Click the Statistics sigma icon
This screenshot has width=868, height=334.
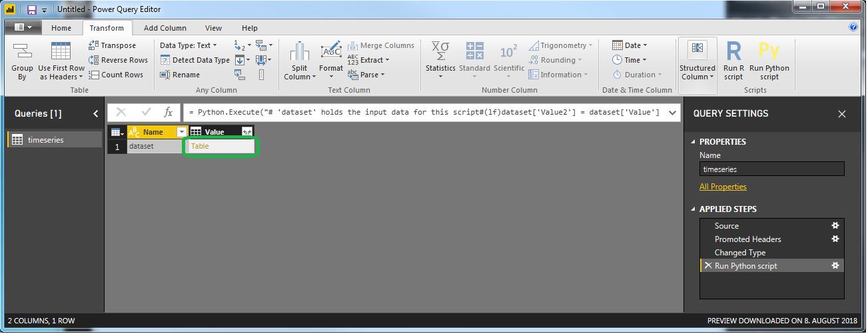tap(440, 51)
